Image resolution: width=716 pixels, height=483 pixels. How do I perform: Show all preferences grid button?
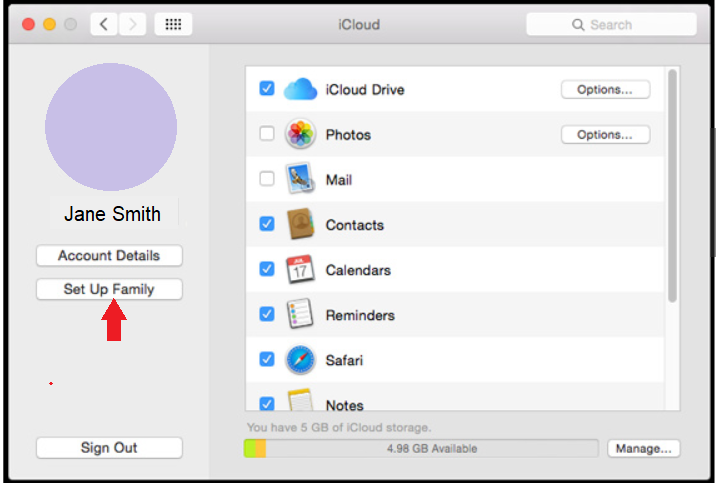pyautogui.click(x=173, y=24)
